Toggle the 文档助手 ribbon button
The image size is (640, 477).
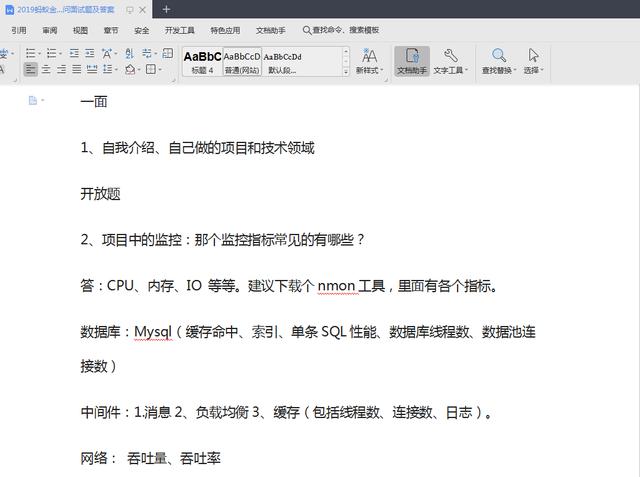(412, 61)
